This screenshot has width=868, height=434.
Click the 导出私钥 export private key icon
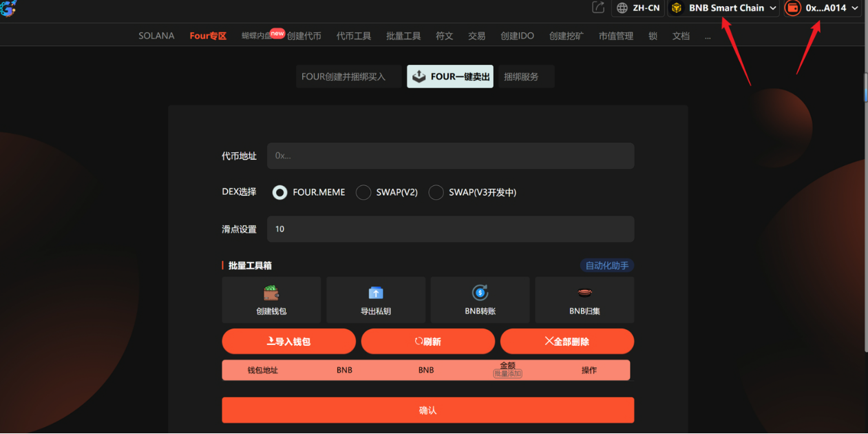(375, 292)
